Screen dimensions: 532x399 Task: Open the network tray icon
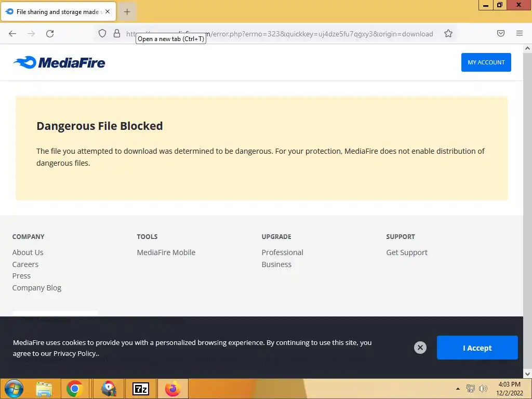tap(471, 389)
